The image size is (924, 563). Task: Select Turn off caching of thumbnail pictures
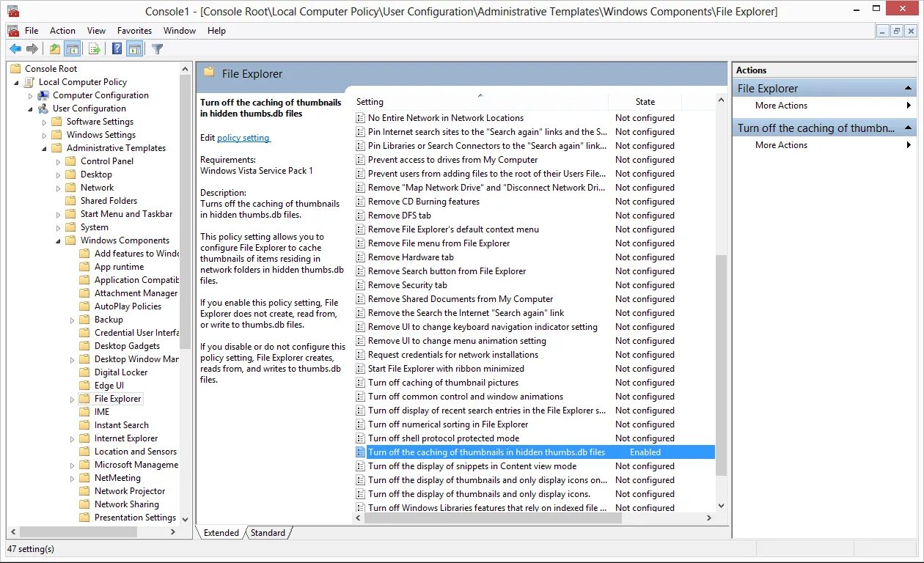coord(443,383)
